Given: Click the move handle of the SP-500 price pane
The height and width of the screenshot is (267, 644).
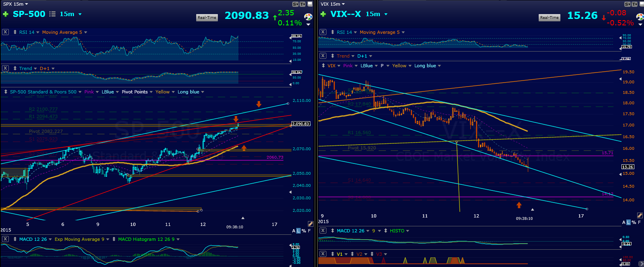Looking at the screenshot, I should (x=6, y=92).
